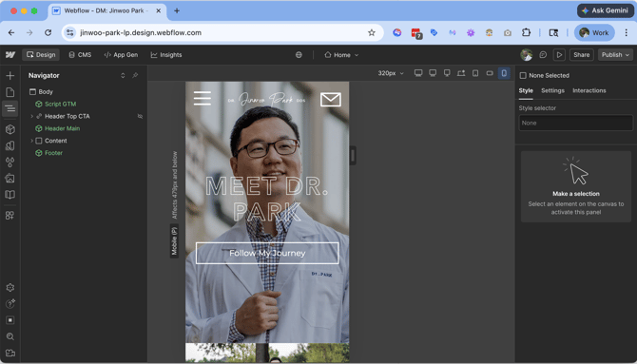The height and width of the screenshot is (364, 637).
Task: Click the None Selected checkbox icon
Action: [x=523, y=76]
